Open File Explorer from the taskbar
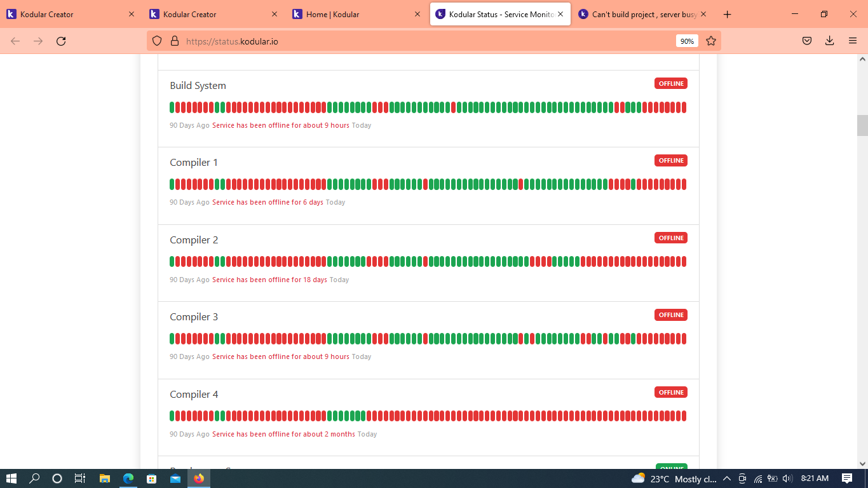The width and height of the screenshot is (868, 488). pyautogui.click(x=105, y=478)
